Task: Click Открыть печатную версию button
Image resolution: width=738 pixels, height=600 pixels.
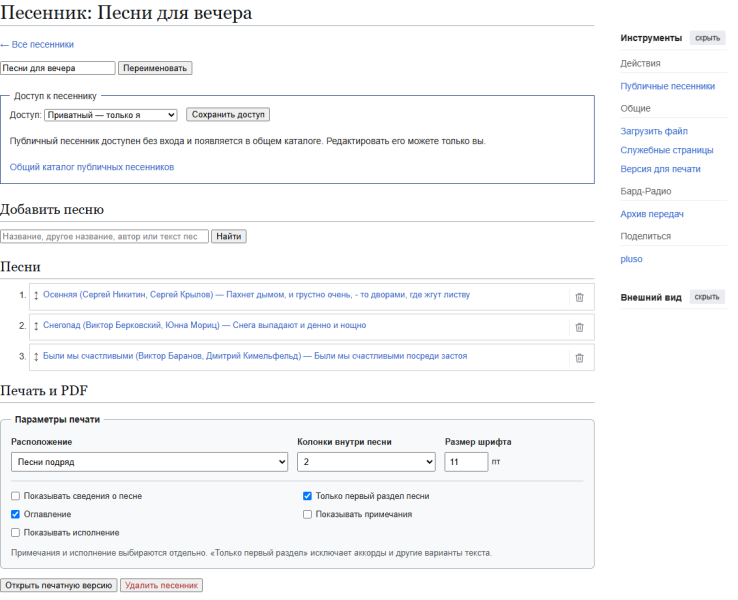Action: pos(59,585)
